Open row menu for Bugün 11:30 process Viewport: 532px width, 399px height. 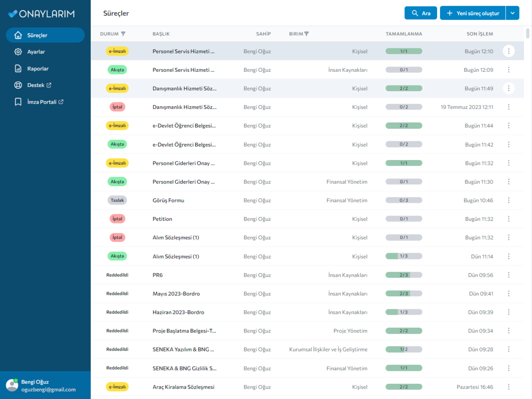coord(508,182)
